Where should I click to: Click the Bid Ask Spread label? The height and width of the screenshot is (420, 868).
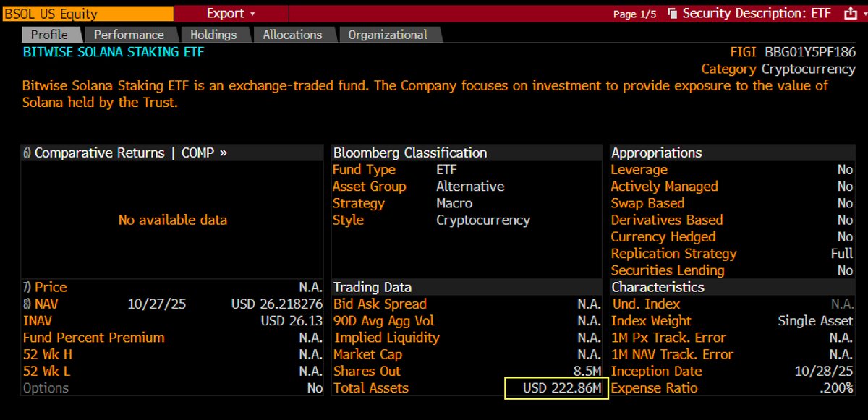(379, 304)
